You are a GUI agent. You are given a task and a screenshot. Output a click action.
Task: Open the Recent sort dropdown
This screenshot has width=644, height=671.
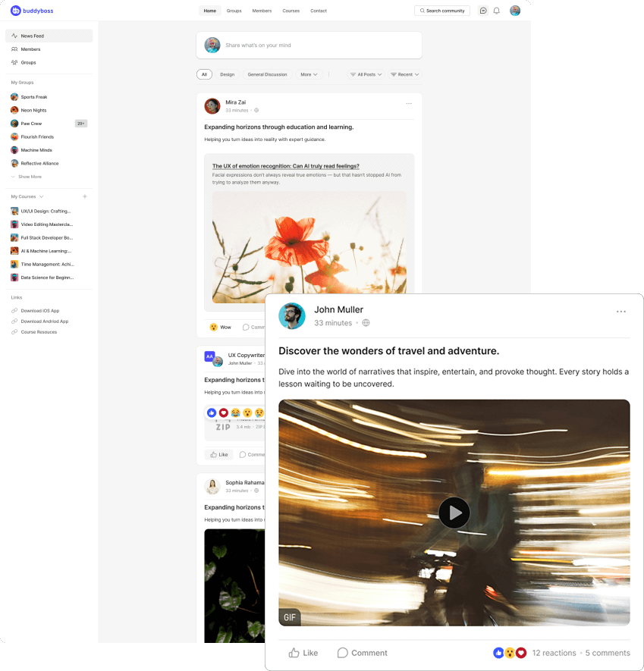pos(404,74)
